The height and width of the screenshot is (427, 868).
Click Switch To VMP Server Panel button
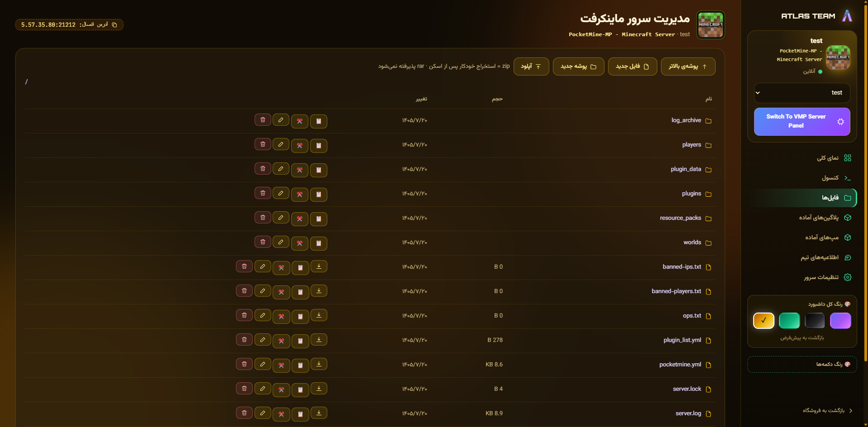coord(802,121)
